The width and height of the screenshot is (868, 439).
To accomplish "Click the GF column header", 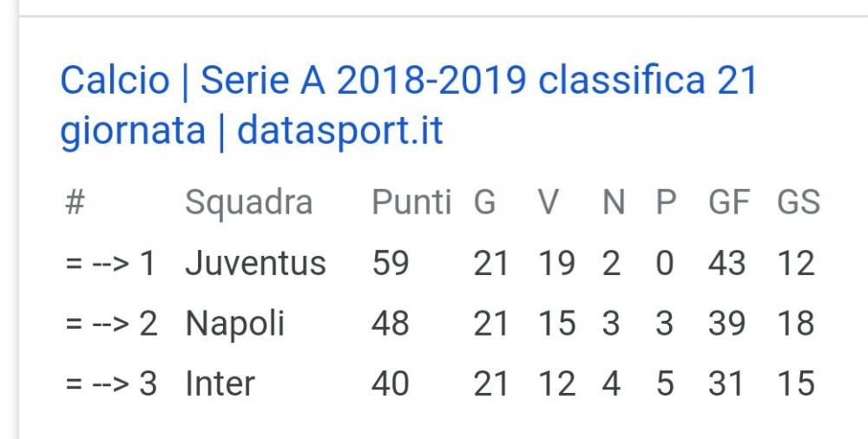I will coord(729,202).
